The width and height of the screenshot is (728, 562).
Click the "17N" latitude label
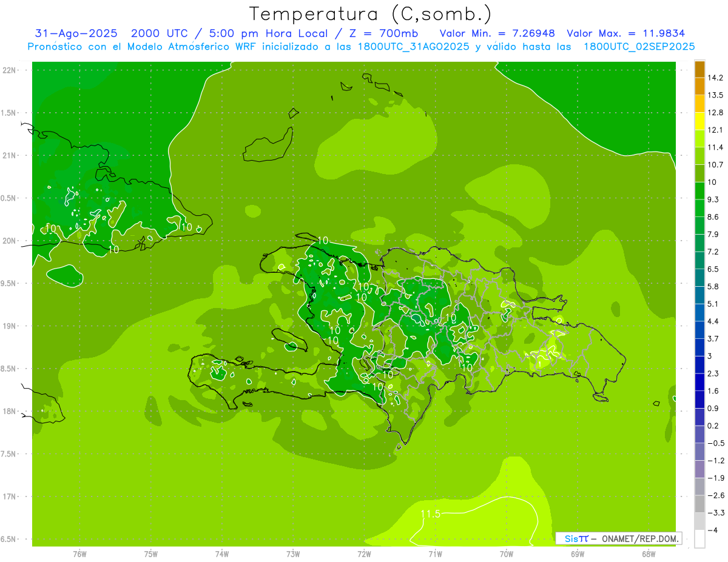click(x=10, y=497)
